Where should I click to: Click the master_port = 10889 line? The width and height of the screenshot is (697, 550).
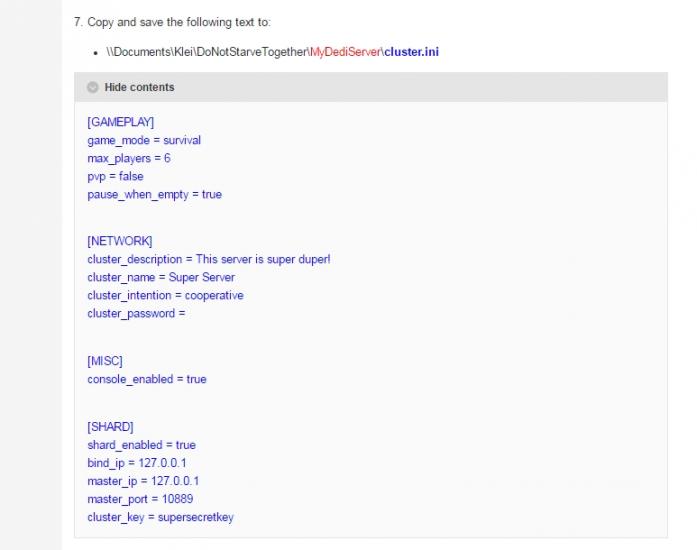(x=140, y=498)
